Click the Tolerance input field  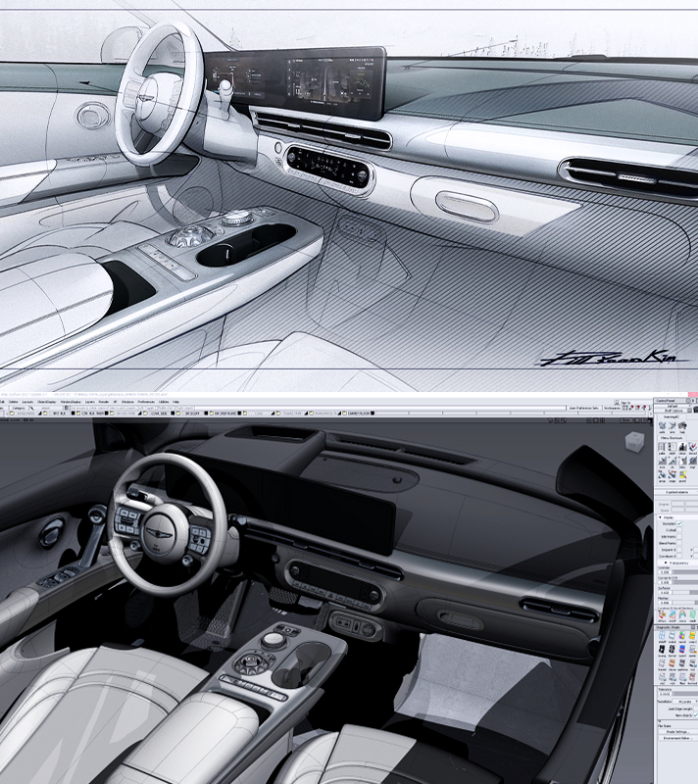pos(665,694)
